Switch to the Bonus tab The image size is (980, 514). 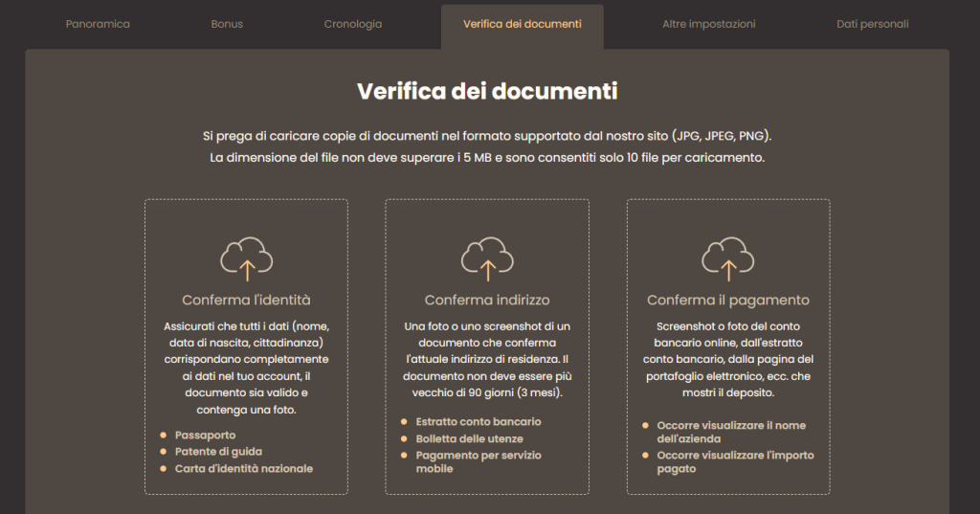227,24
